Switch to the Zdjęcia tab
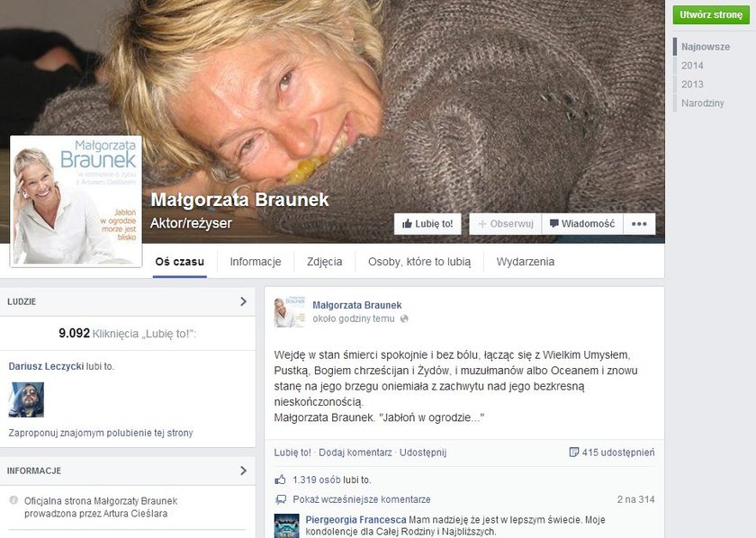The width and height of the screenshot is (756, 538). [325, 262]
